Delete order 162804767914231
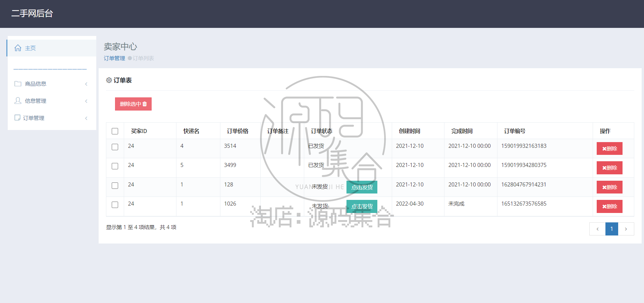644x303 pixels. point(609,187)
